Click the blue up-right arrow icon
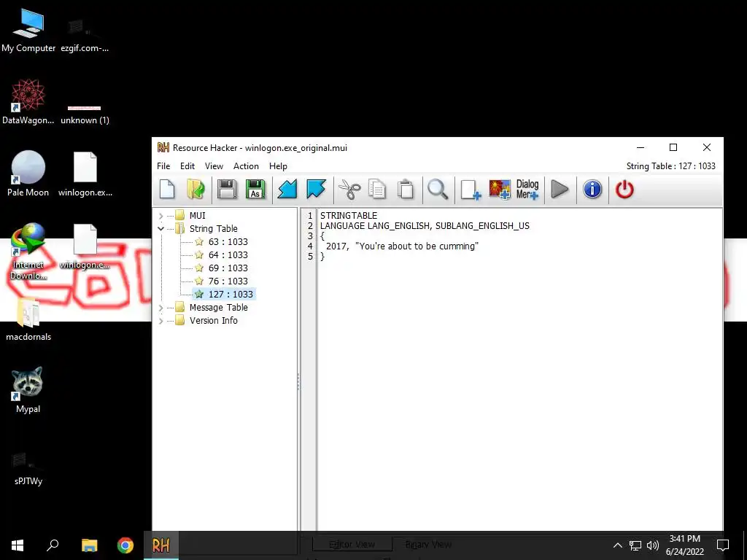Image resolution: width=747 pixels, height=560 pixels. click(316, 189)
